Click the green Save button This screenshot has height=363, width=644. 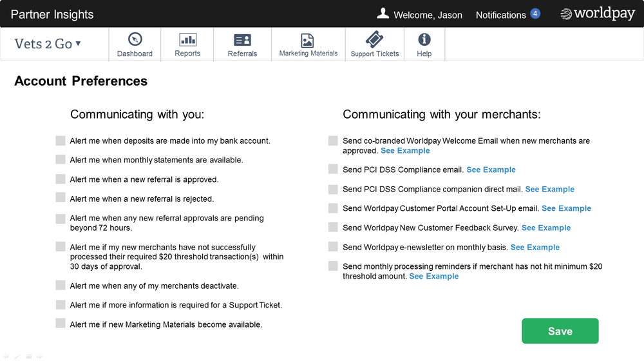[560, 331]
